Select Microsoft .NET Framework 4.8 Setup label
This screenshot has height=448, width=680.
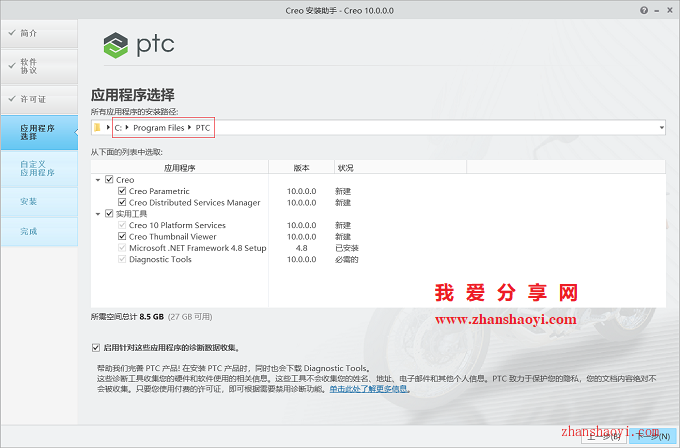tap(198, 248)
